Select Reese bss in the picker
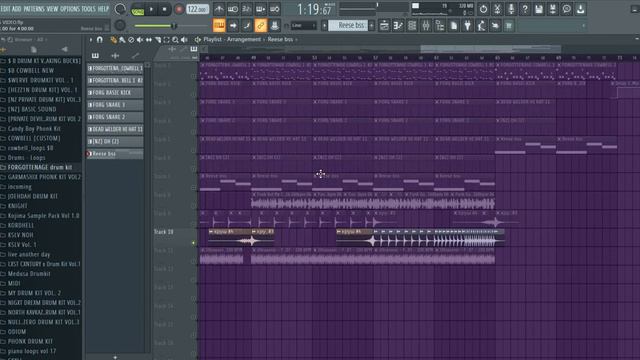Screen dimensions: 640x360 [115, 154]
